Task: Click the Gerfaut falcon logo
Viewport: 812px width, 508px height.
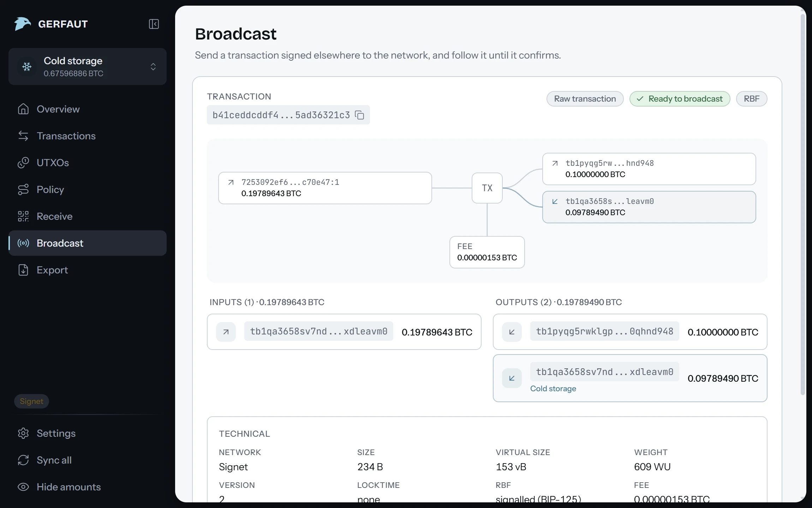Action: tap(23, 24)
